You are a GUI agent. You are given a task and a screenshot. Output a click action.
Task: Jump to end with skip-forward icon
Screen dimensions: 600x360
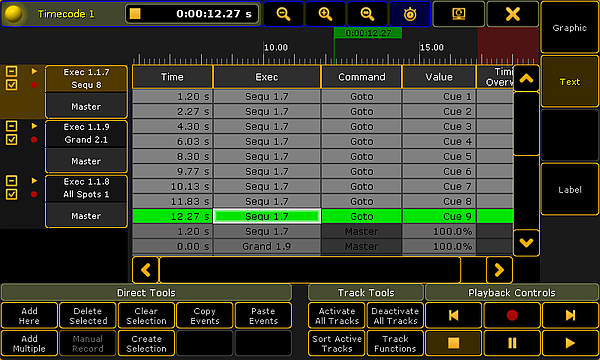click(570, 315)
